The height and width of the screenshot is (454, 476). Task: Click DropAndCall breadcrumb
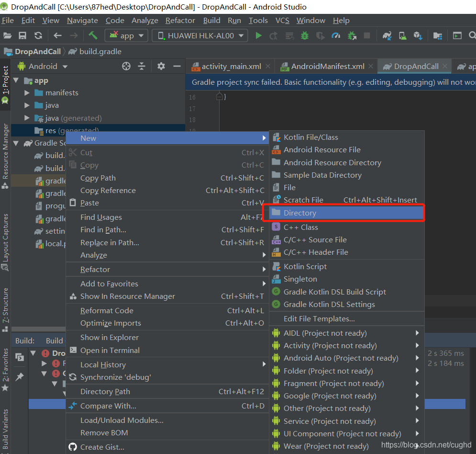pyautogui.click(x=37, y=52)
